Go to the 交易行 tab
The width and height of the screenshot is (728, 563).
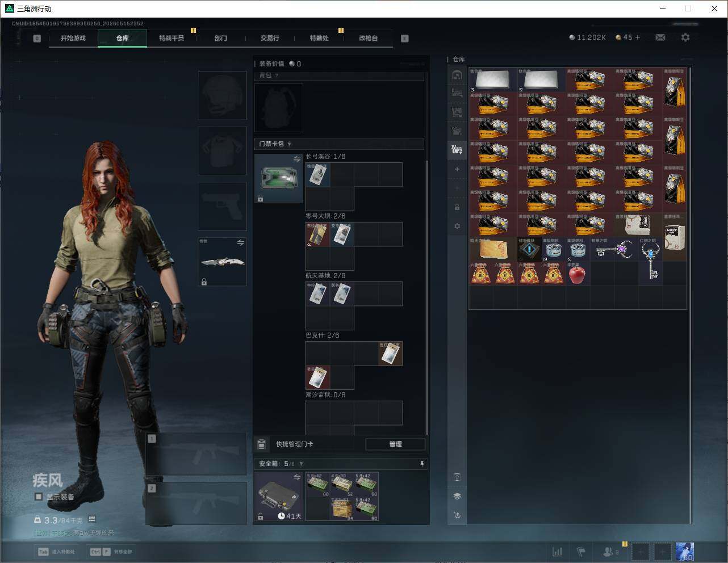(270, 38)
